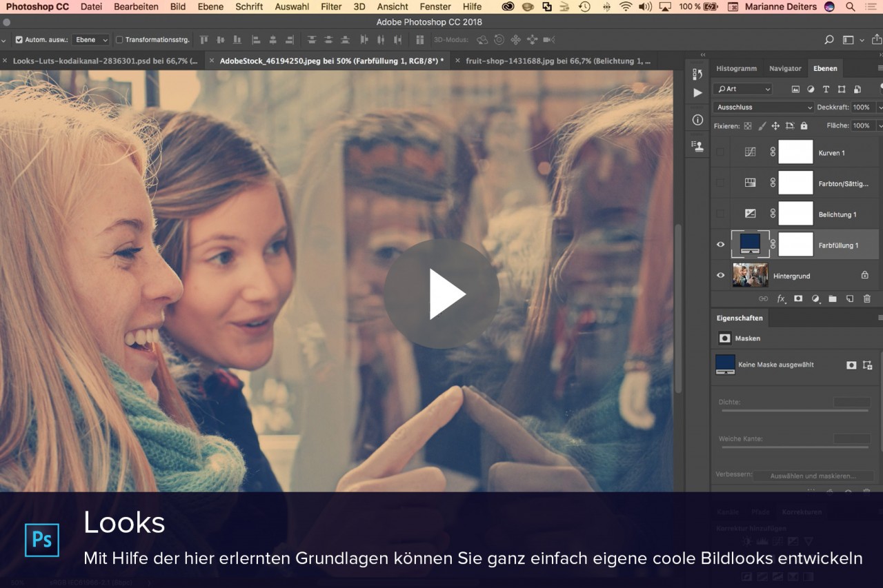Create a new group with folder icon

(x=833, y=298)
